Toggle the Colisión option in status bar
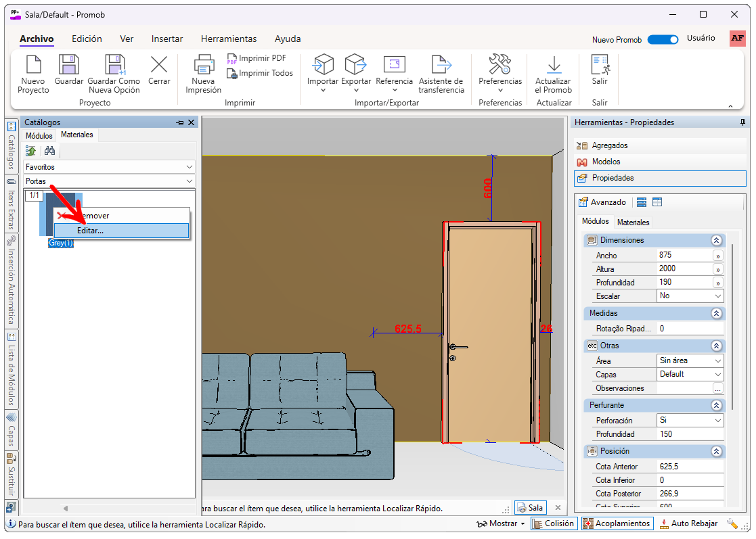756x539 pixels. (554, 523)
